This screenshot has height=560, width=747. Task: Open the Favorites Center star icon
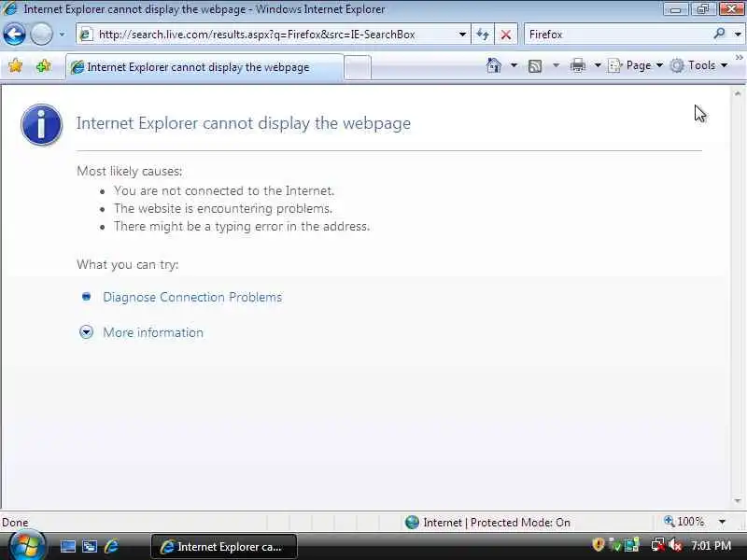tap(16, 65)
